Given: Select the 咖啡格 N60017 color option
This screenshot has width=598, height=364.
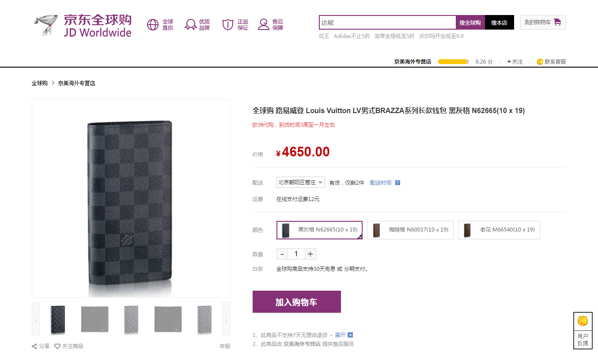Looking at the screenshot, I should click(x=410, y=230).
